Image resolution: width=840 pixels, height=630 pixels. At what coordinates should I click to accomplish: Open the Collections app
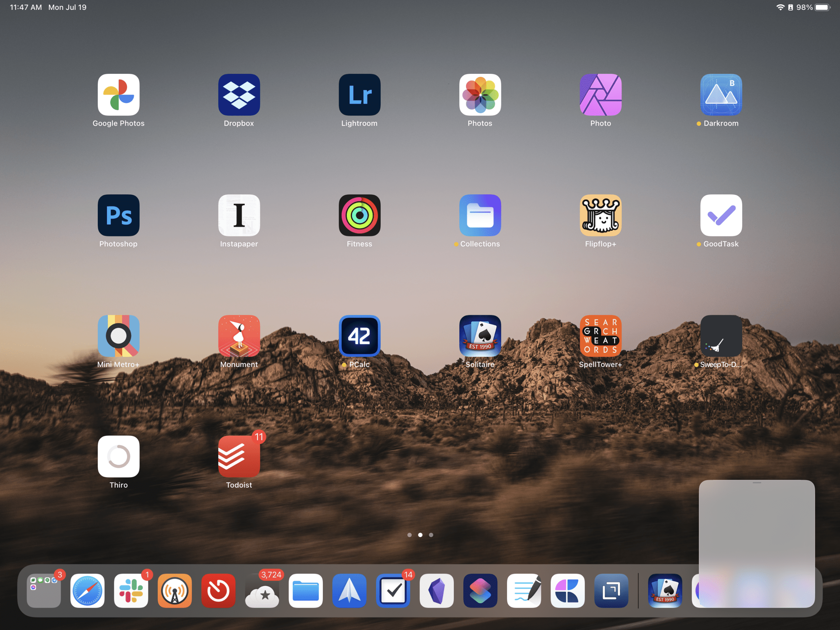coord(480,215)
